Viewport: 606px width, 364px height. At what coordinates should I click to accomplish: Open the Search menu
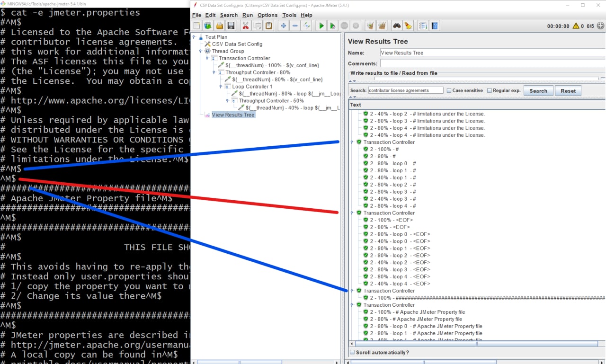(229, 15)
